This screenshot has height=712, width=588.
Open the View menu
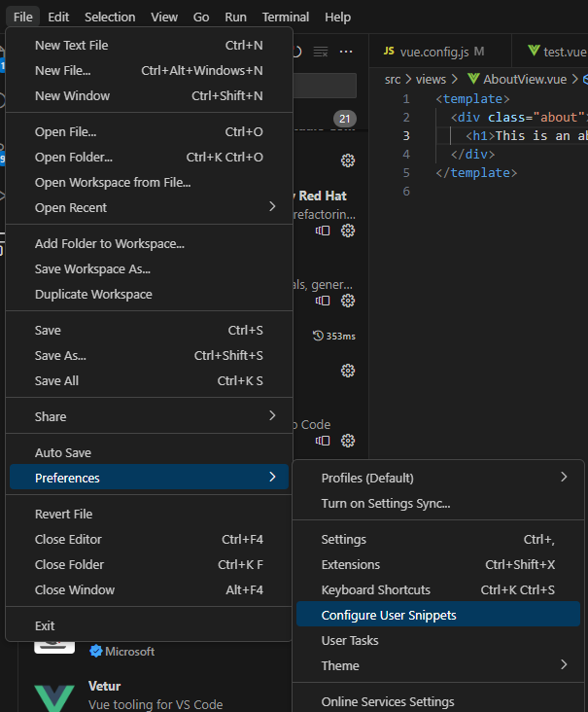click(x=164, y=17)
